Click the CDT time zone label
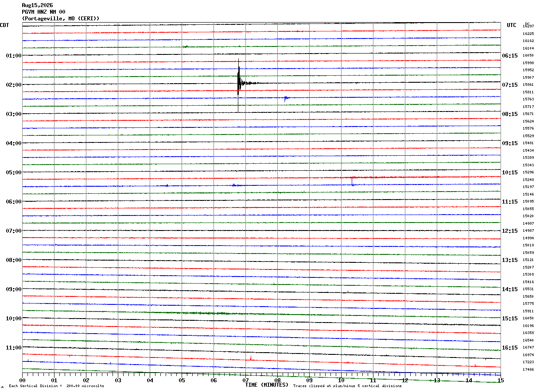Image resolution: width=536 pixels, height=392 pixels. tap(4, 25)
